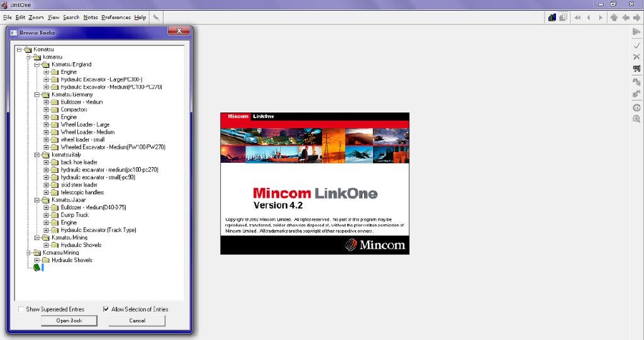Click the Open Book button
The width and height of the screenshot is (644, 340).
tap(69, 321)
